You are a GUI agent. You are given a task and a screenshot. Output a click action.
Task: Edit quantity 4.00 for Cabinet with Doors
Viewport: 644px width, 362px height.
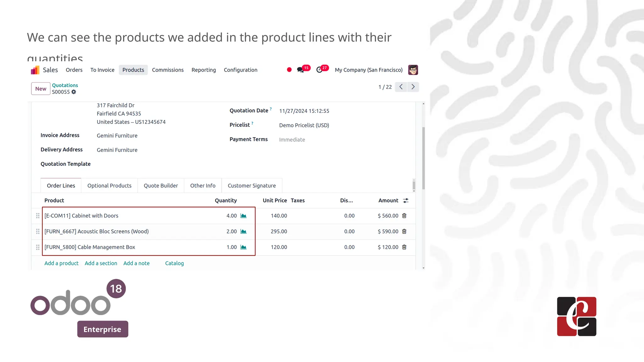231,216
